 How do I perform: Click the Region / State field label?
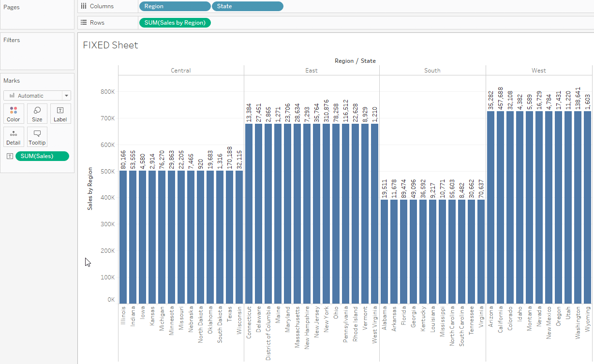(355, 60)
